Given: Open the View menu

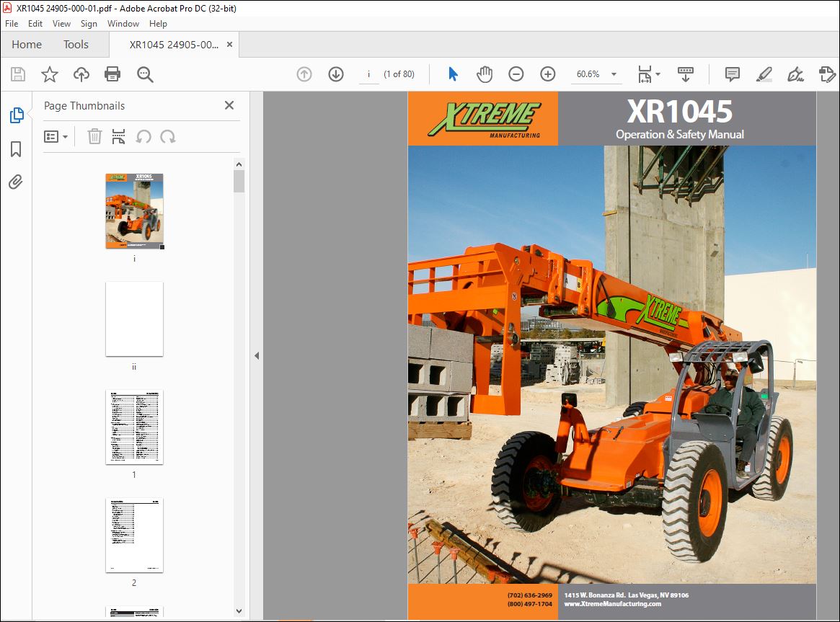Looking at the screenshot, I should click(x=61, y=24).
